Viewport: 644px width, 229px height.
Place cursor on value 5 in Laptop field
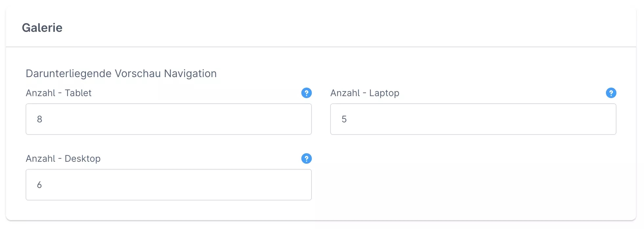point(344,119)
